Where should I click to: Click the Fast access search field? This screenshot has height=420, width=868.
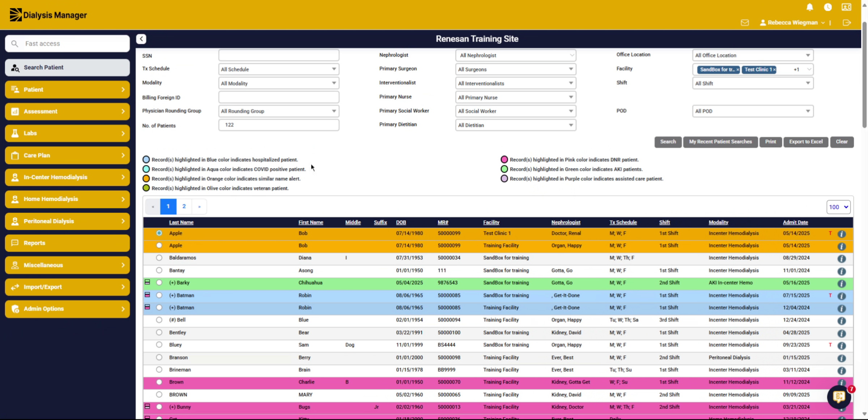[67, 43]
